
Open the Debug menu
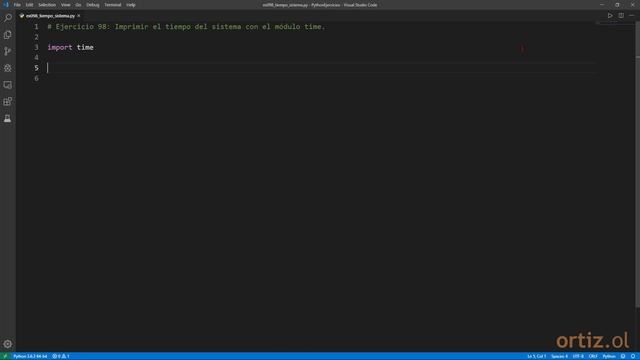pos(93,5)
